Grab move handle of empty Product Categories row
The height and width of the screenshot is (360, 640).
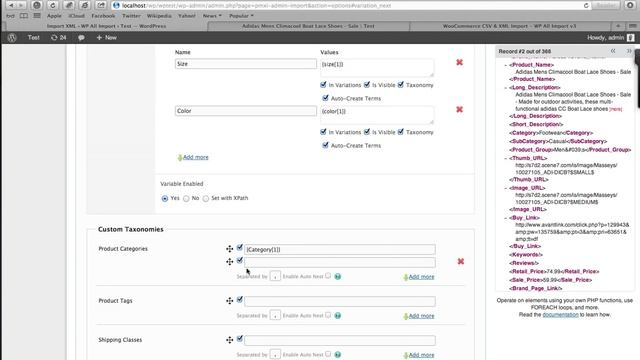[229, 262]
